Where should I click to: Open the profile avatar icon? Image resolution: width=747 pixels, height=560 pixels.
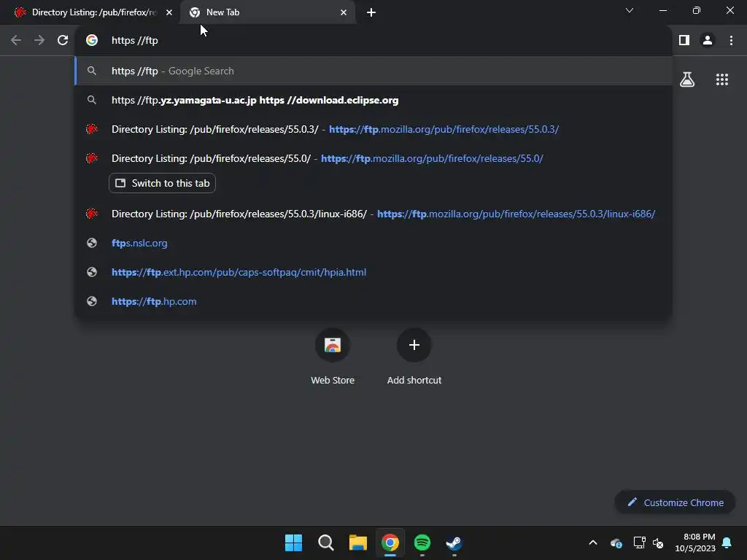[x=708, y=41]
